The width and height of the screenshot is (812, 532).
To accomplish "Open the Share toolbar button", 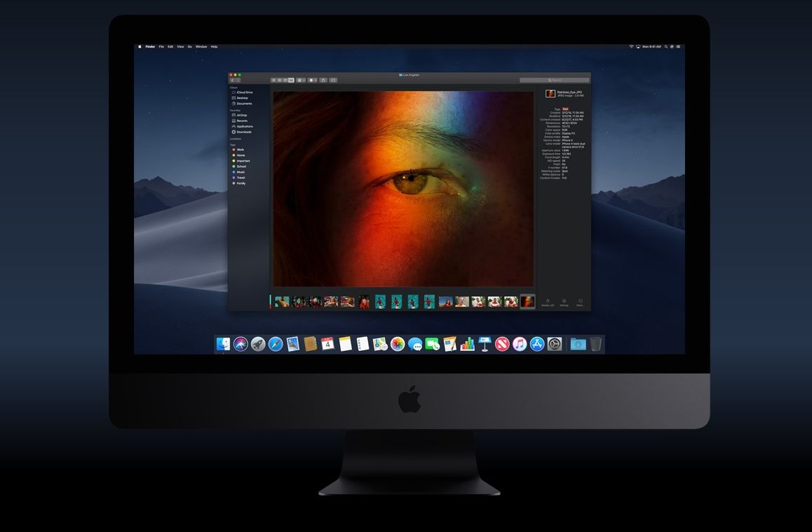I will pyautogui.click(x=323, y=80).
